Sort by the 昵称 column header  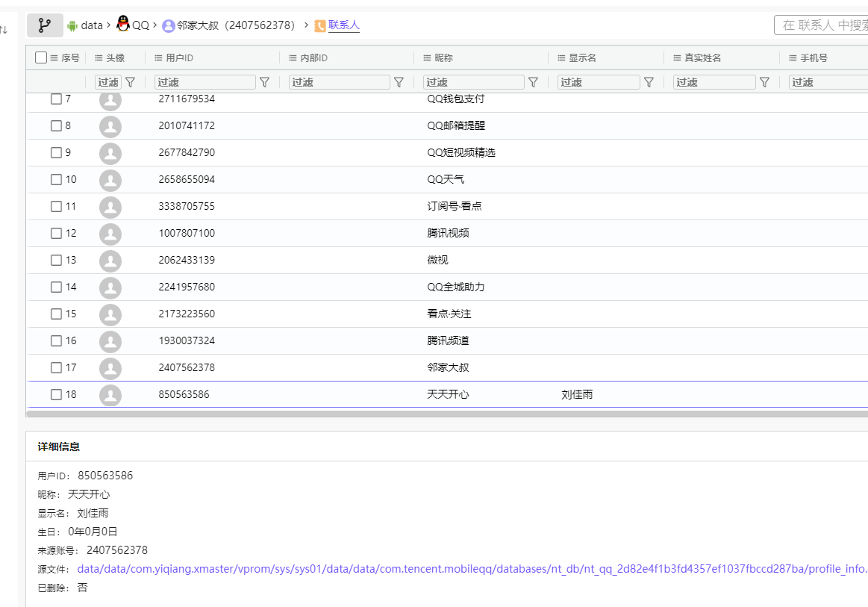point(443,57)
